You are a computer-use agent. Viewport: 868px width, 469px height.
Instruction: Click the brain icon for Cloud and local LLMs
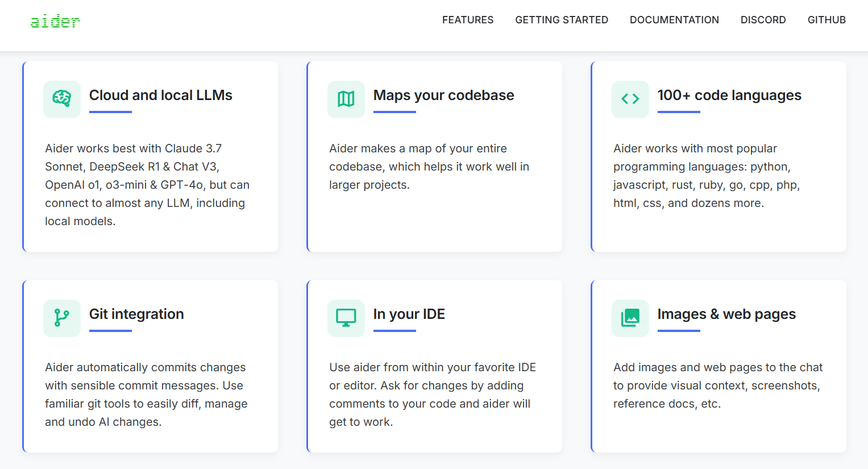62,99
